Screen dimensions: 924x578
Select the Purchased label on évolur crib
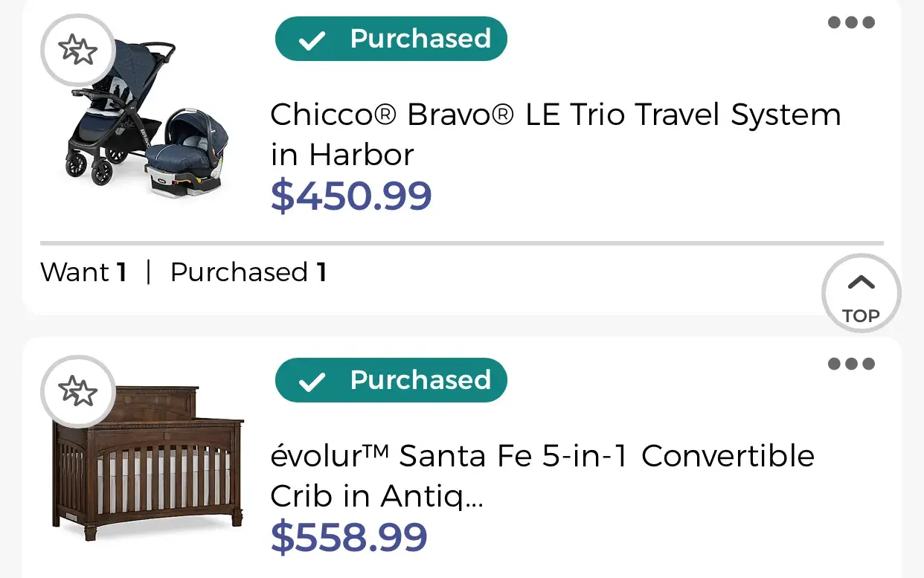tap(420, 380)
